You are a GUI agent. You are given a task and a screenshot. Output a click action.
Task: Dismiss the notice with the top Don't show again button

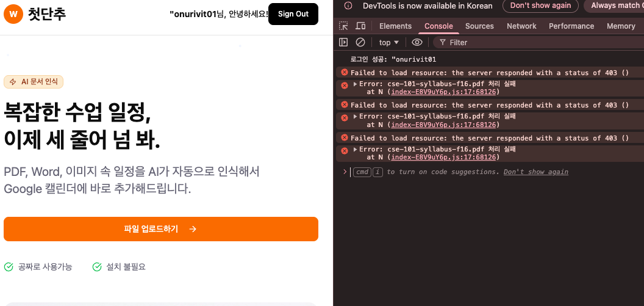pos(540,5)
